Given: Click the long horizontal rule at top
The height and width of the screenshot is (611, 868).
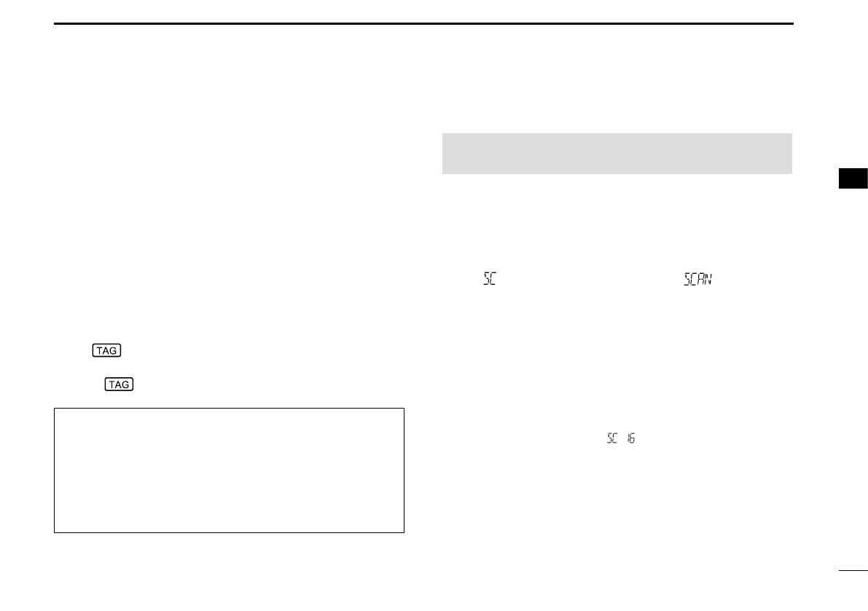Looking at the screenshot, I should 423,24.
